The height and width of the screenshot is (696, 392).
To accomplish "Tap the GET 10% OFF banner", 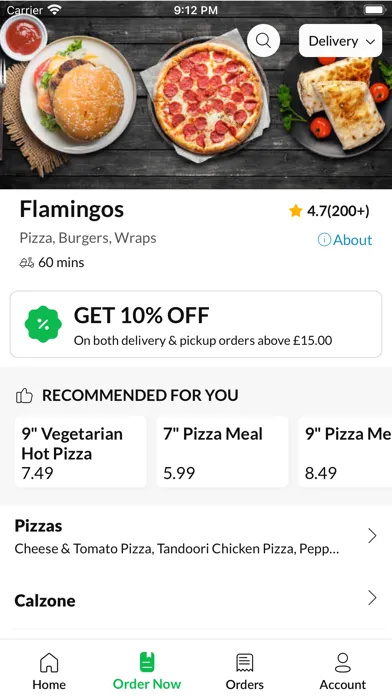I will (x=196, y=324).
